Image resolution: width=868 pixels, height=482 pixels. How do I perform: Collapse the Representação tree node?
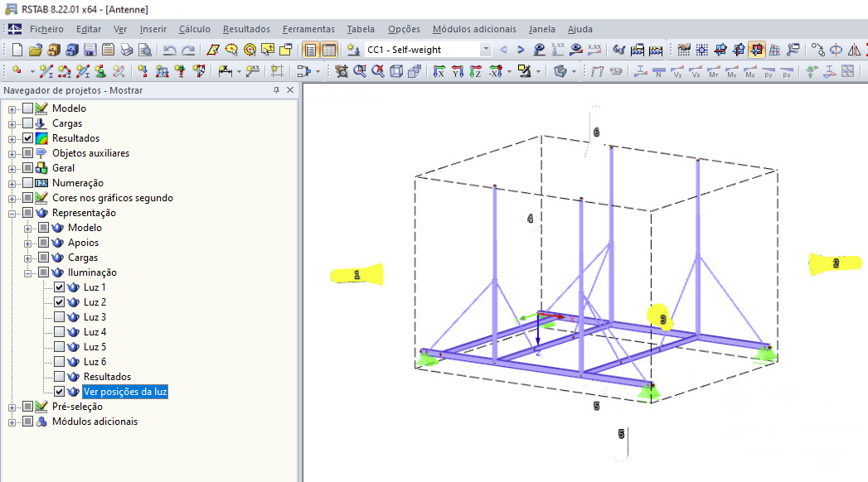pos(12,214)
